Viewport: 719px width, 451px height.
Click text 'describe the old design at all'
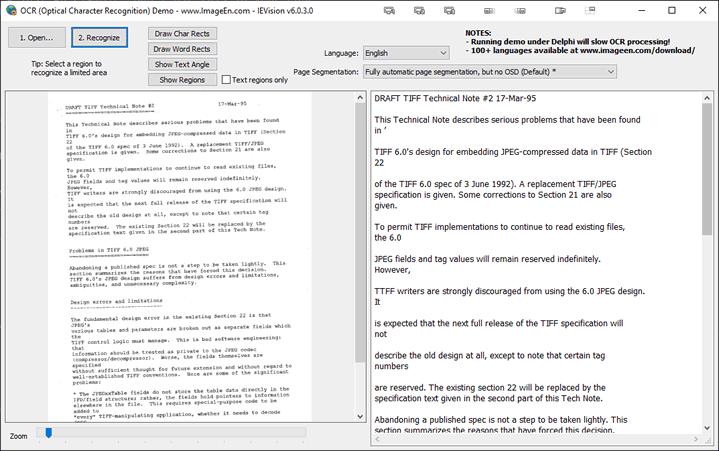click(431, 356)
